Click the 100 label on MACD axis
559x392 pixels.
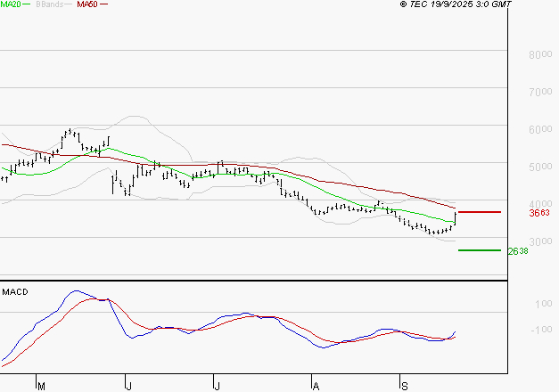(543, 305)
